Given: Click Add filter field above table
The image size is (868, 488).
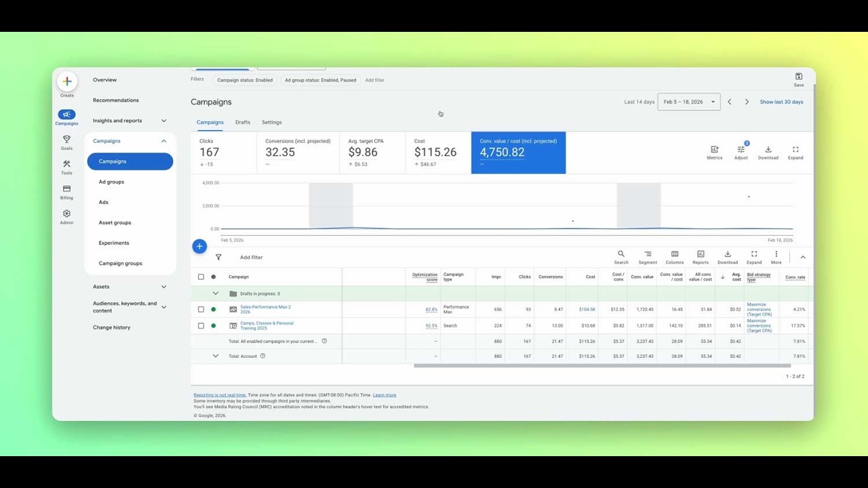Looking at the screenshot, I should [252, 258].
